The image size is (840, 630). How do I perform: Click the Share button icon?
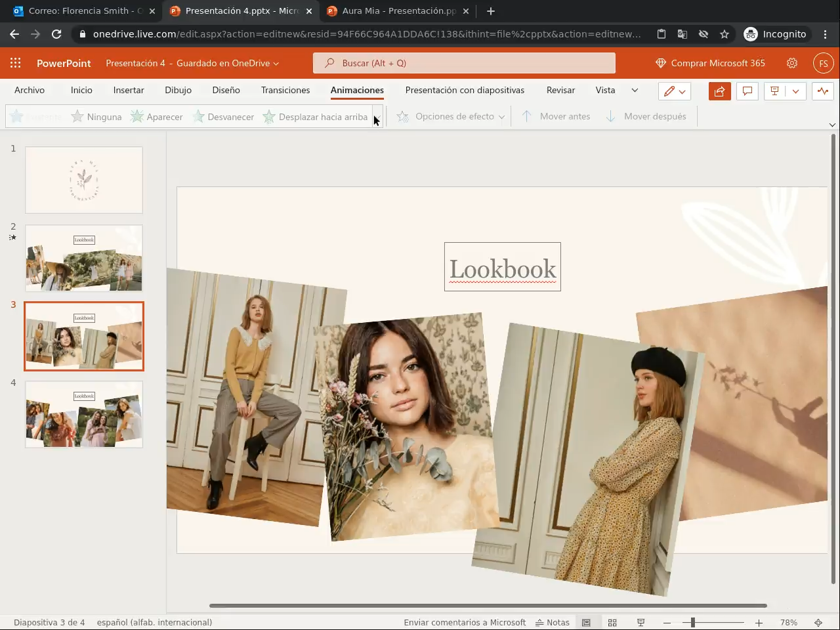point(719,91)
